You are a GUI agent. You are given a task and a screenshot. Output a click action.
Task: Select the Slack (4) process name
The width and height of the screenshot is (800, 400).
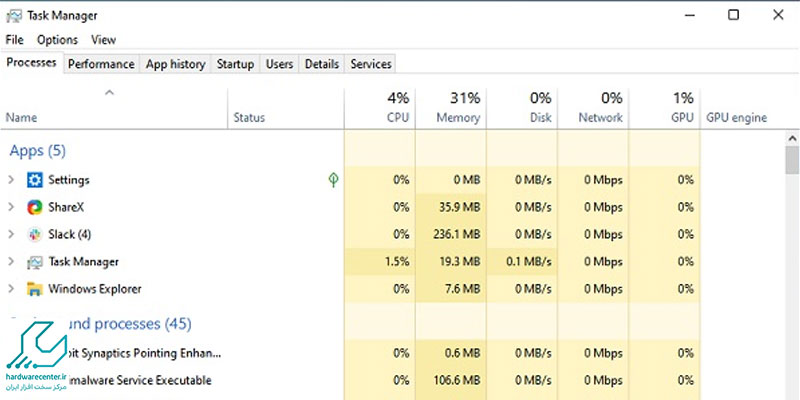pyautogui.click(x=69, y=235)
